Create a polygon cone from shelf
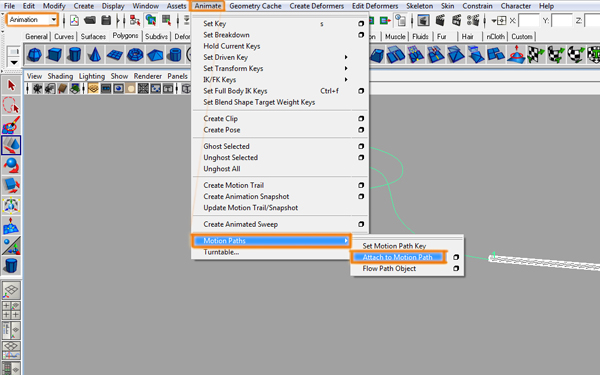 (95, 55)
